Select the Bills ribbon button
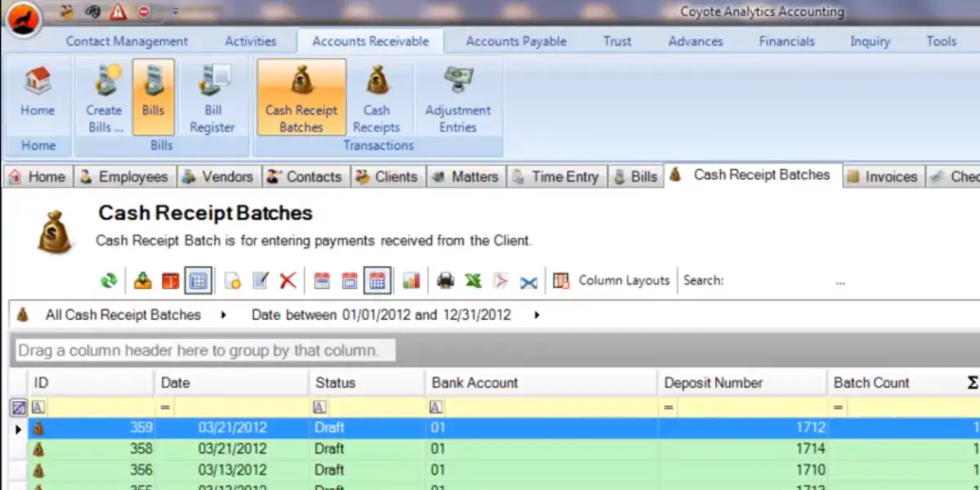The height and width of the screenshot is (490, 980). (x=153, y=96)
